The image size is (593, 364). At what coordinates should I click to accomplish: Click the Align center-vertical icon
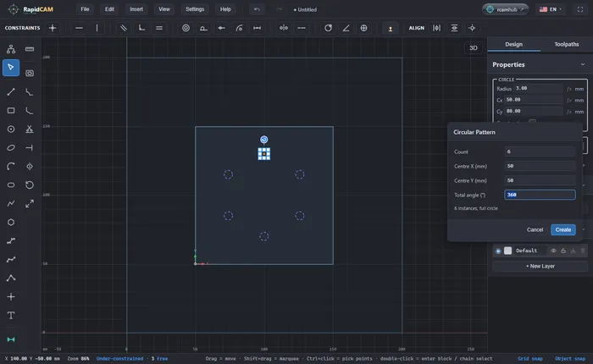coord(454,28)
